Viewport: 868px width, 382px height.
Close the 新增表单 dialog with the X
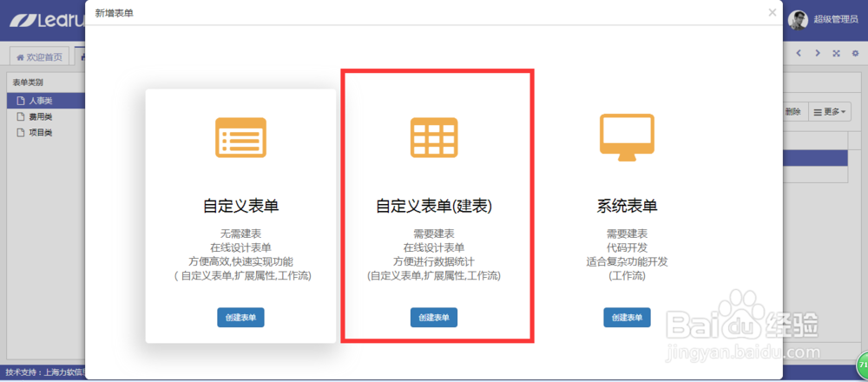(773, 12)
